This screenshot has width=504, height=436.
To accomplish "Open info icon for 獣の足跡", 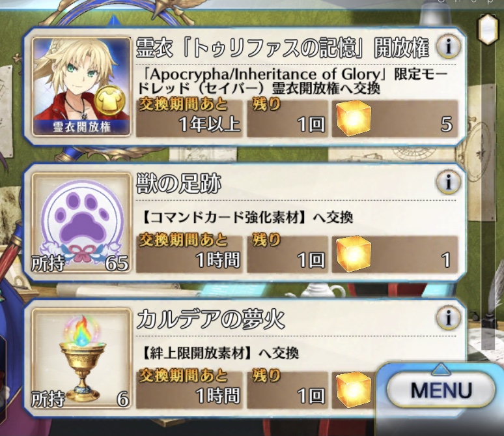I will tap(448, 182).
